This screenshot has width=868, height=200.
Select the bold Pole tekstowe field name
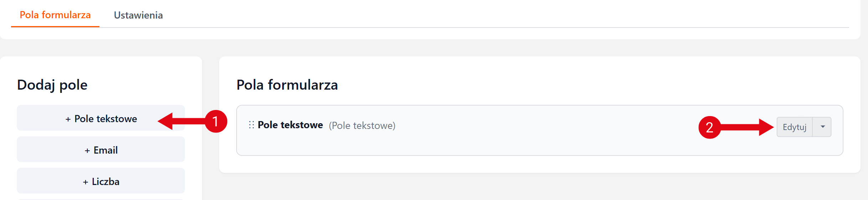[x=290, y=125]
